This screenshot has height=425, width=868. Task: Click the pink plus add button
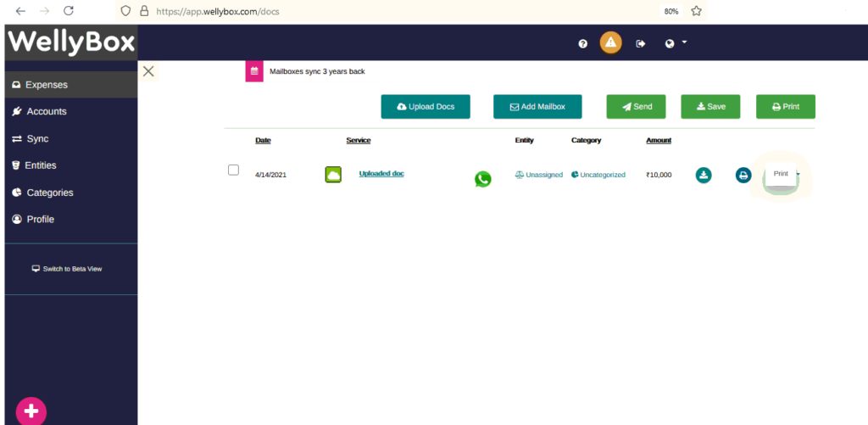[x=31, y=411]
